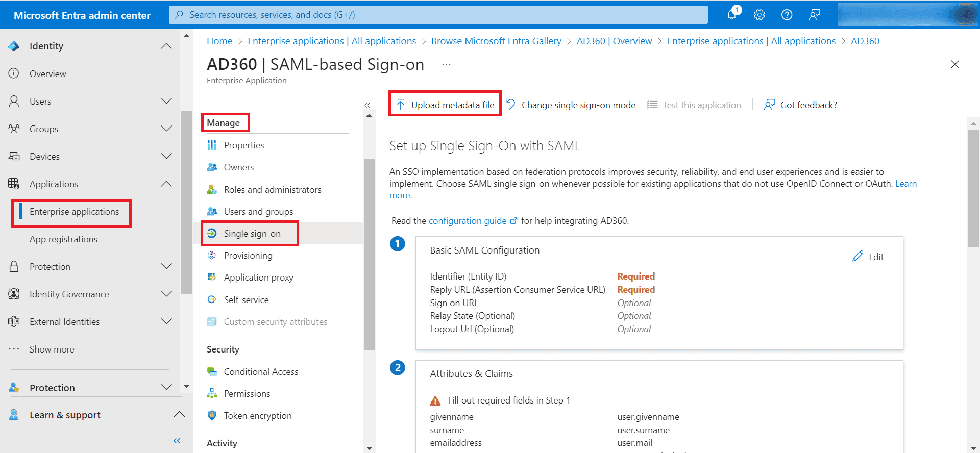Click the configuration guide link
This screenshot has height=453, width=980.
tap(468, 221)
